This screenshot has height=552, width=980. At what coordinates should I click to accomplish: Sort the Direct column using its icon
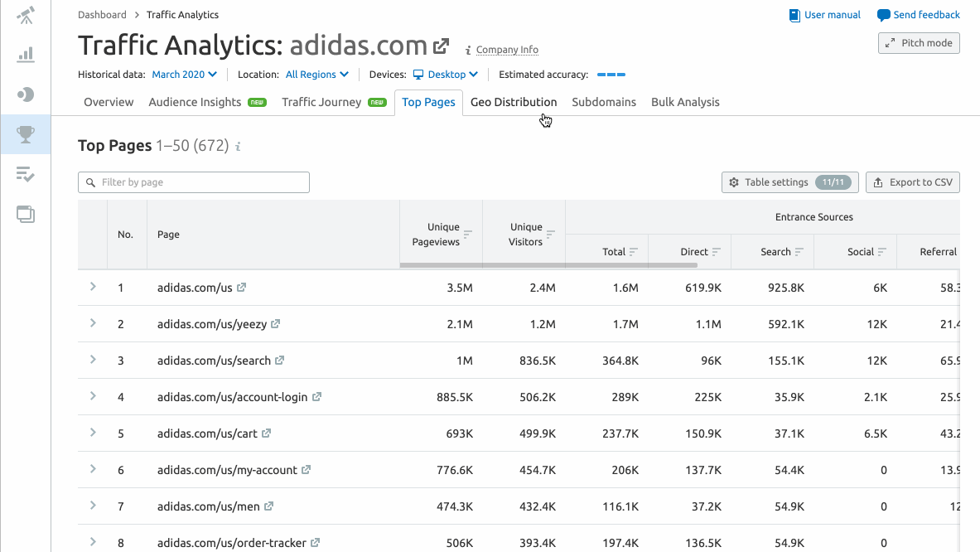(x=717, y=252)
